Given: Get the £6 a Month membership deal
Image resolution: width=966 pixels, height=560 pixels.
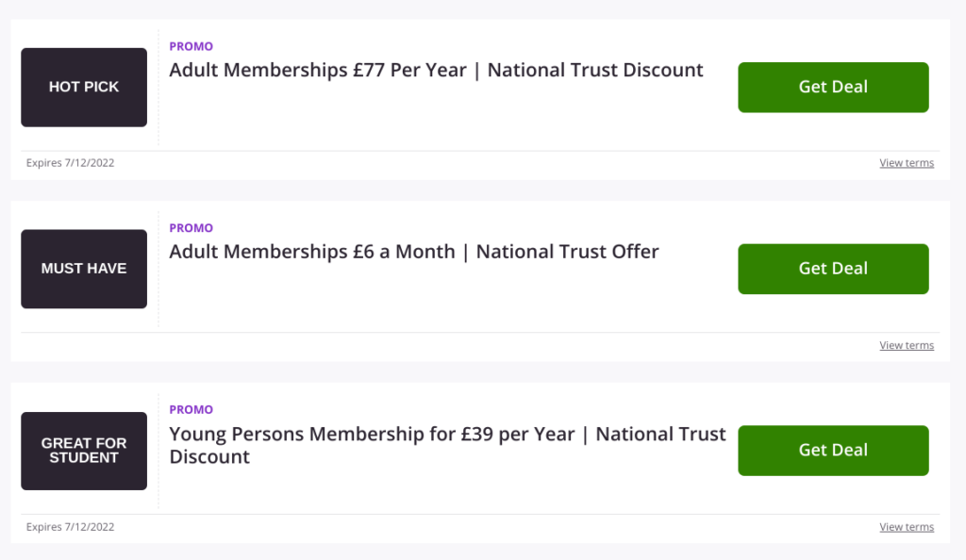Looking at the screenshot, I should click(833, 269).
